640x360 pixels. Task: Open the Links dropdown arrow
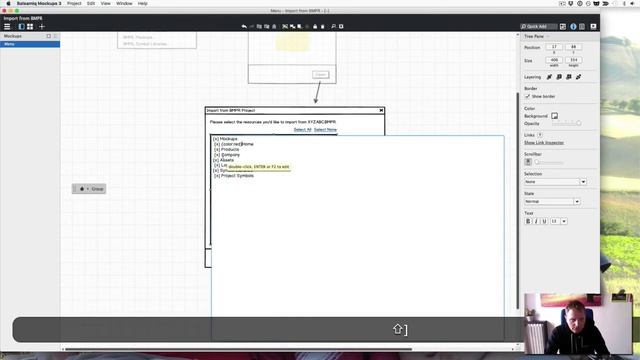point(540,135)
